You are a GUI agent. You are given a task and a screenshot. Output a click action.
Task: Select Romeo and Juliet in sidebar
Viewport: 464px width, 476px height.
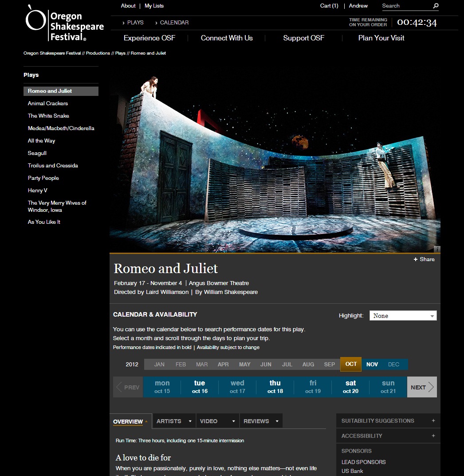pos(61,91)
